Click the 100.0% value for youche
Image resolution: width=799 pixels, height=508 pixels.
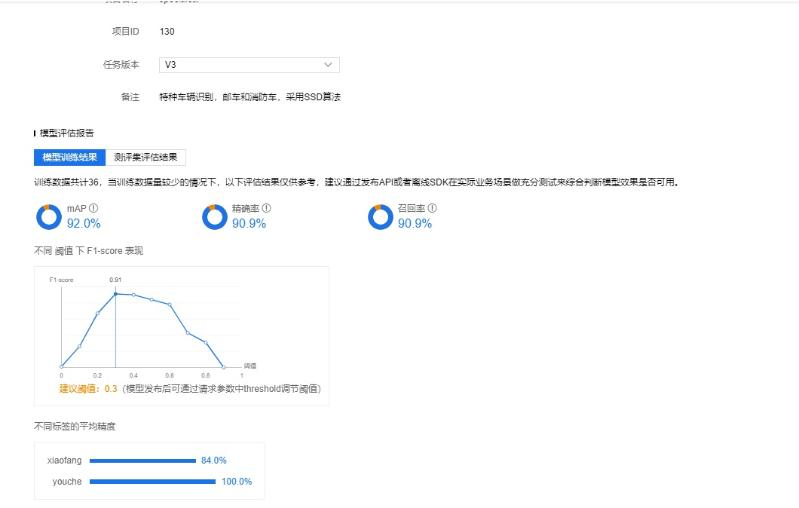(x=236, y=482)
